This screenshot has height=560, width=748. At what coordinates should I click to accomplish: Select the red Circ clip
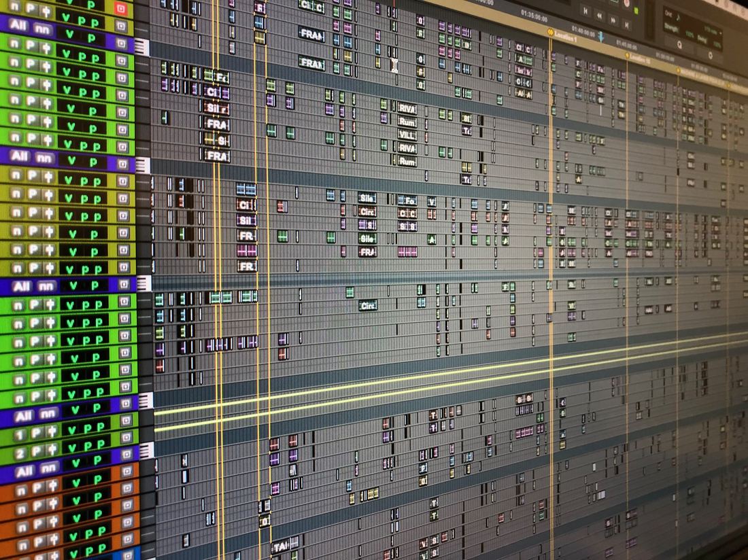pos(367,211)
